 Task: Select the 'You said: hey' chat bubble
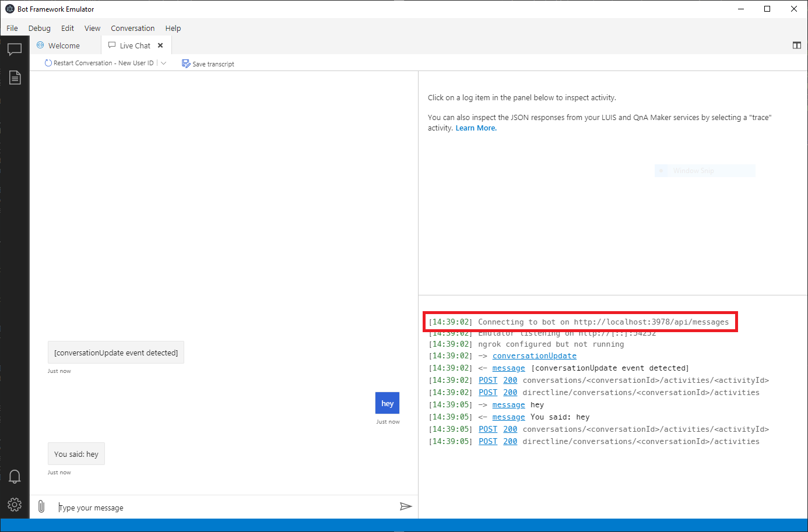[76, 454]
